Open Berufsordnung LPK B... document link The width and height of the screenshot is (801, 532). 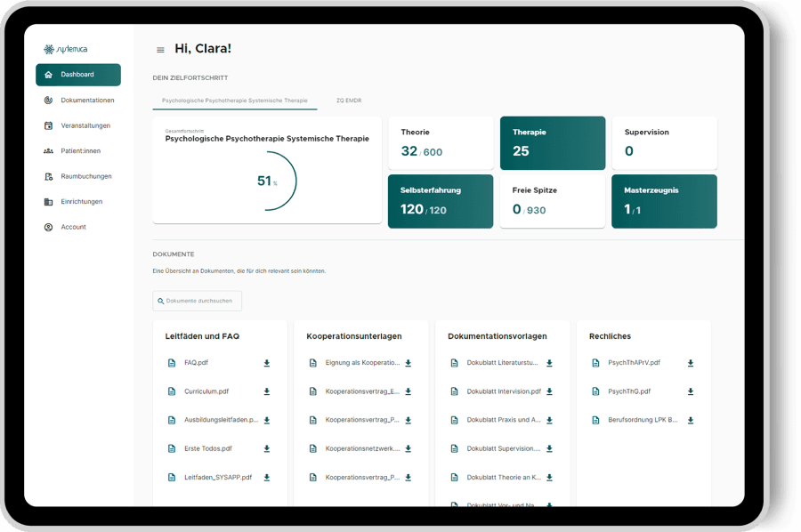(644, 420)
